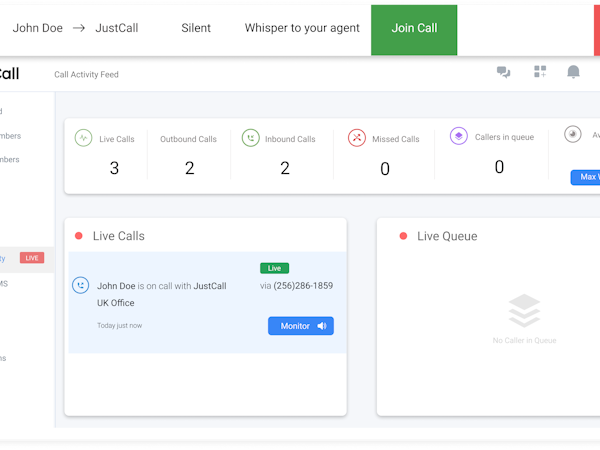Viewport: 600px width, 450px height.
Task: Open the notifications bell
Action: point(573,72)
